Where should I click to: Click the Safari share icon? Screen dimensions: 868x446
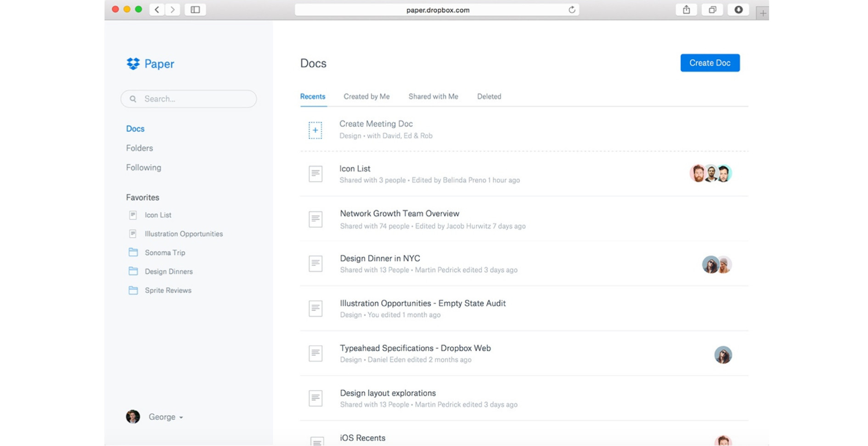pyautogui.click(x=687, y=9)
